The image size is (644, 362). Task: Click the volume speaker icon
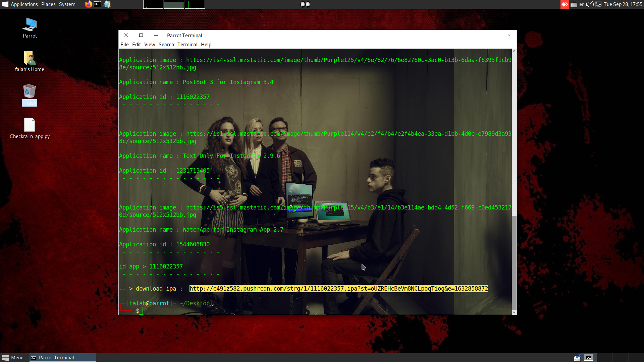[589, 4]
